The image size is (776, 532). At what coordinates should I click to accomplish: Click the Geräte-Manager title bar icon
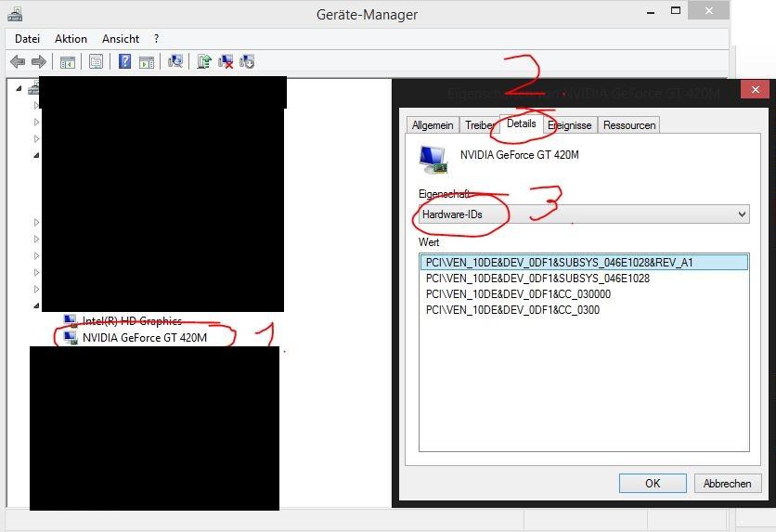[x=15, y=15]
